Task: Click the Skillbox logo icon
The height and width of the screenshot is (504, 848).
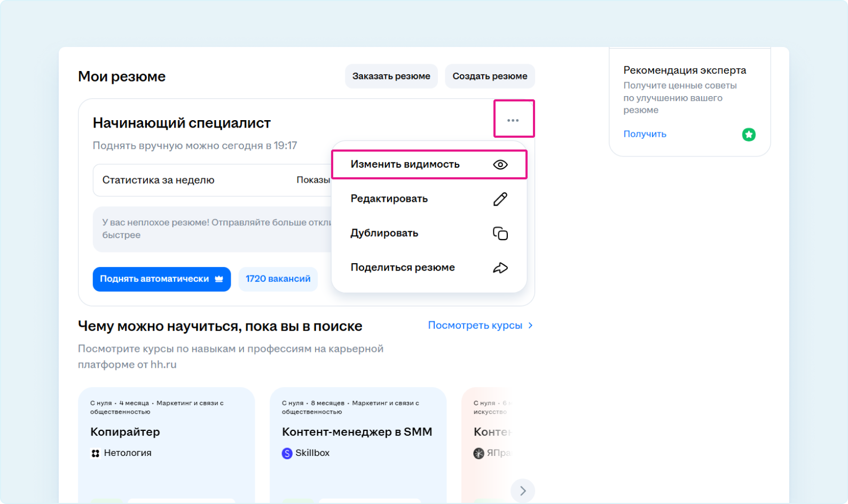Action: [287, 453]
